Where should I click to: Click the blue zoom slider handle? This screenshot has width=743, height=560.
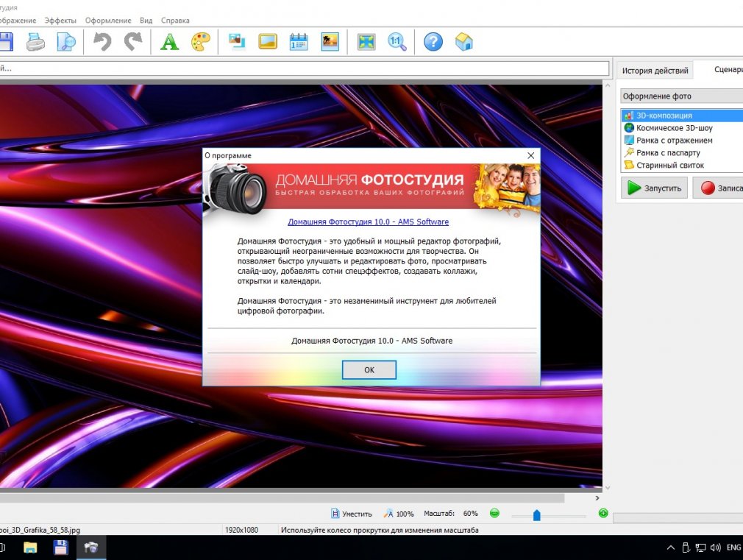[536, 515]
